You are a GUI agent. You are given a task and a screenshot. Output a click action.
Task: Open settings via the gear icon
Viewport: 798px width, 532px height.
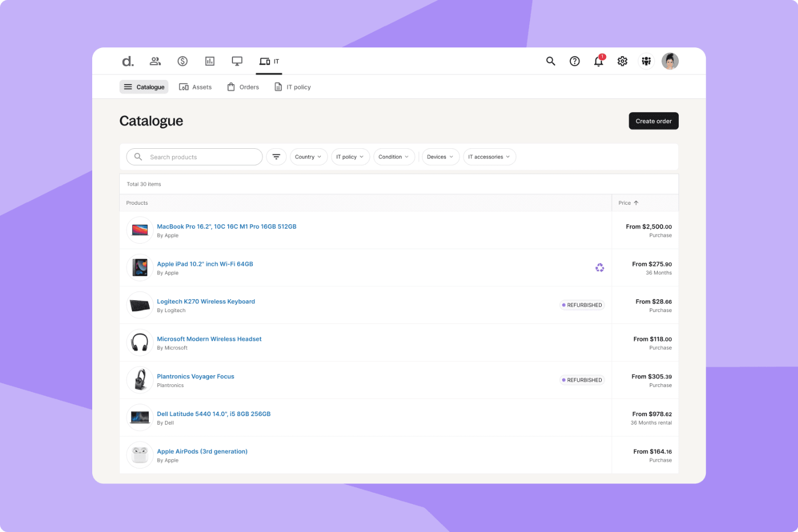(622, 61)
